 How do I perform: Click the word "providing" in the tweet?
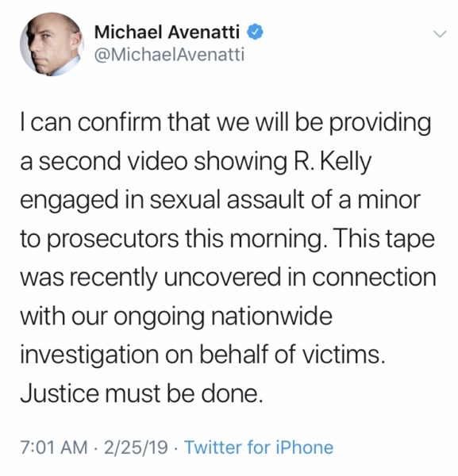[380, 123]
